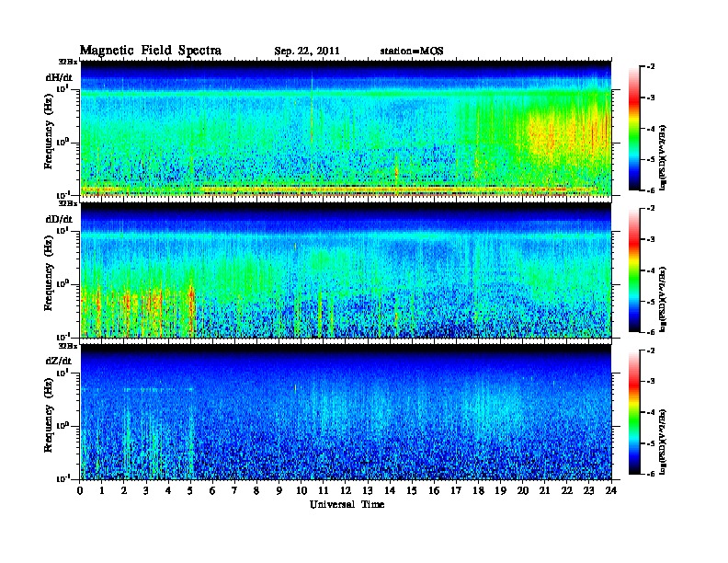Click the "4" tick on the Universal Time axis
This screenshot has height=563, width=728.
[168, 490]
